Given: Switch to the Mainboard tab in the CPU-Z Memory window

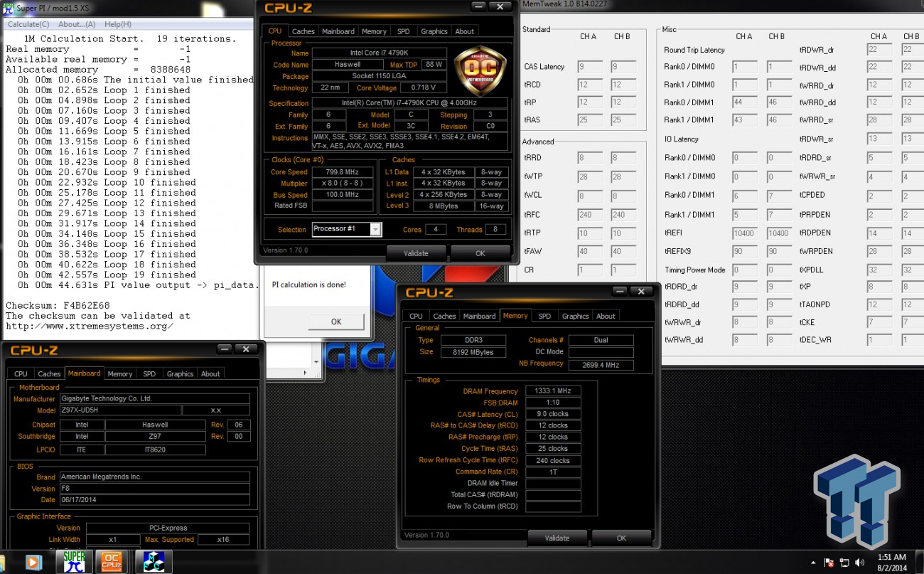Looking at the screenshot, I should point(479,316).
